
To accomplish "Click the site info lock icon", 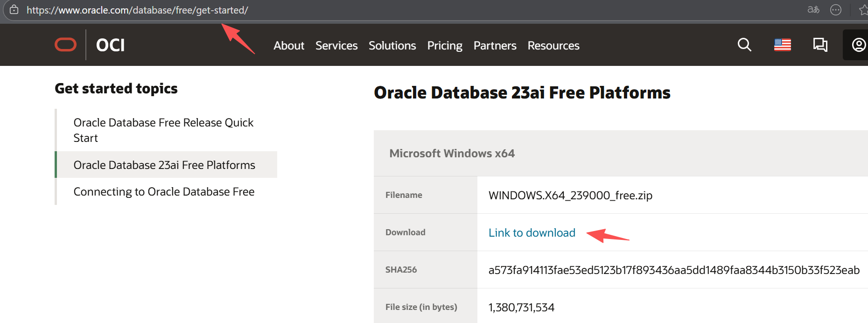I will click(14, 10).
